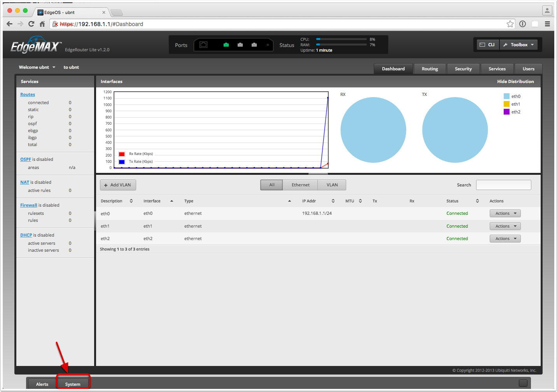Open the Firewall link

tap(29, 205)
